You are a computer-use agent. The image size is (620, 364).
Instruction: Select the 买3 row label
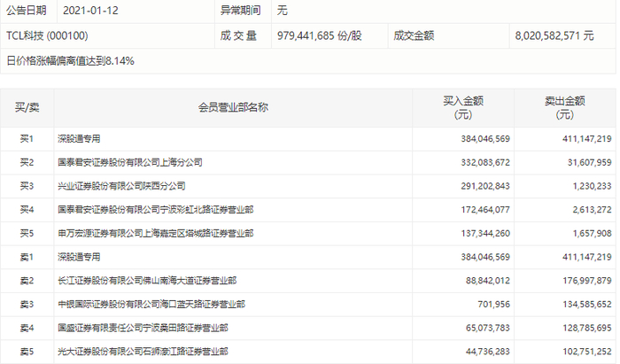tap(27, 186)
